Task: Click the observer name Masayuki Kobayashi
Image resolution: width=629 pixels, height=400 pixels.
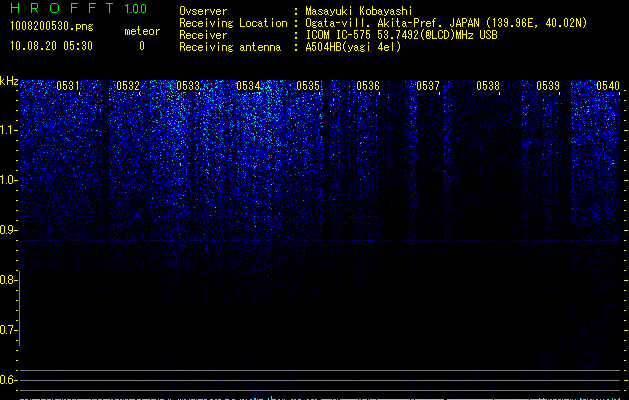Action: click(x=359, y=11)
